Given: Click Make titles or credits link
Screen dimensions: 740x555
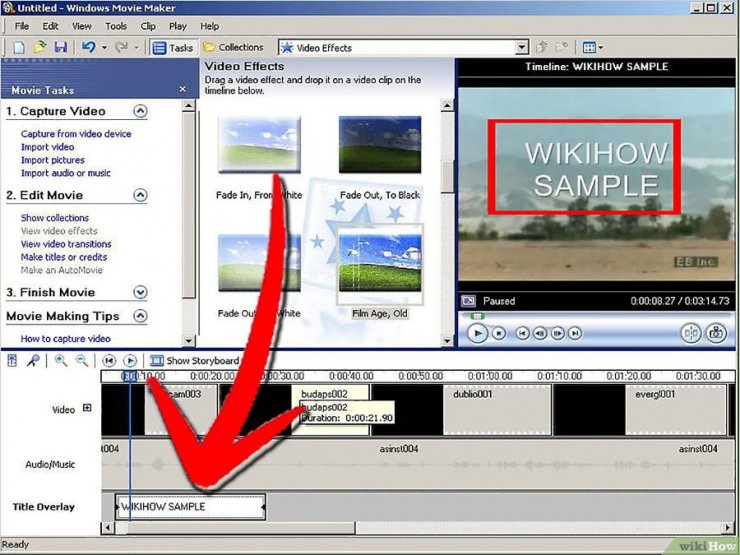Looking at the screenshot, I should (x=64, y=257).
